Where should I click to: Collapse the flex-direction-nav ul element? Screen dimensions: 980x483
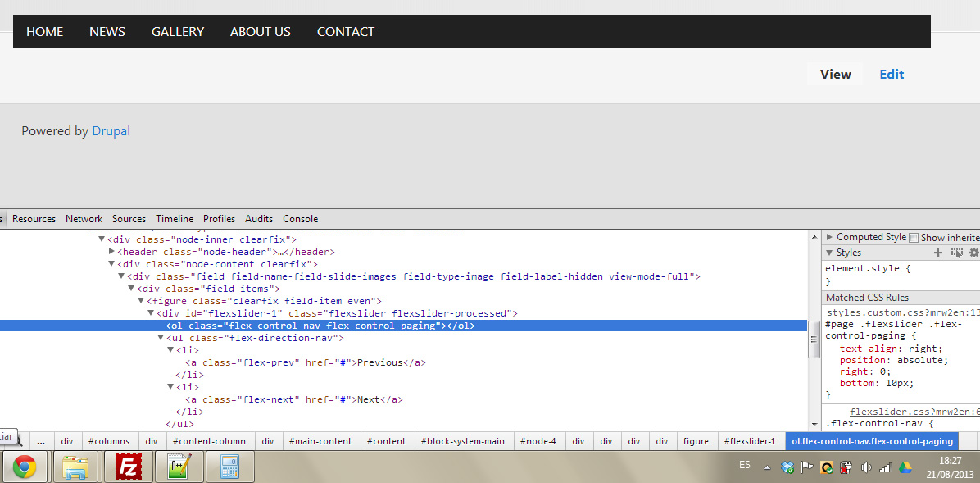161,338
